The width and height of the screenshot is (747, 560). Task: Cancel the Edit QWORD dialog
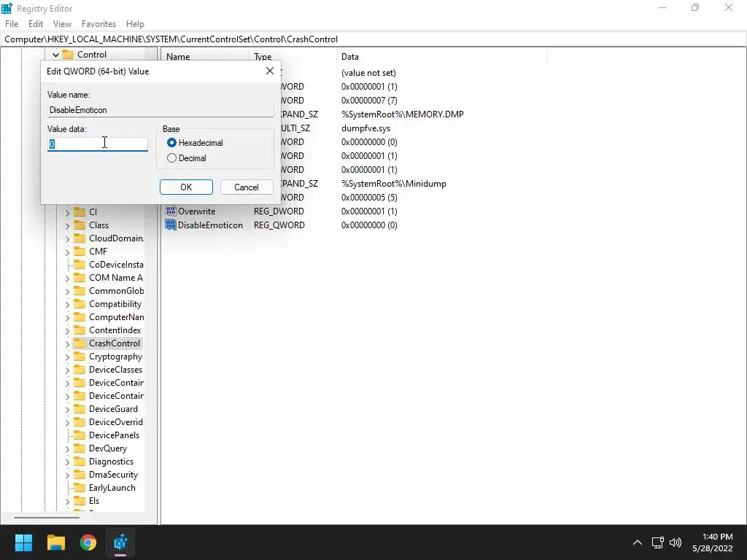coord(247,187)
